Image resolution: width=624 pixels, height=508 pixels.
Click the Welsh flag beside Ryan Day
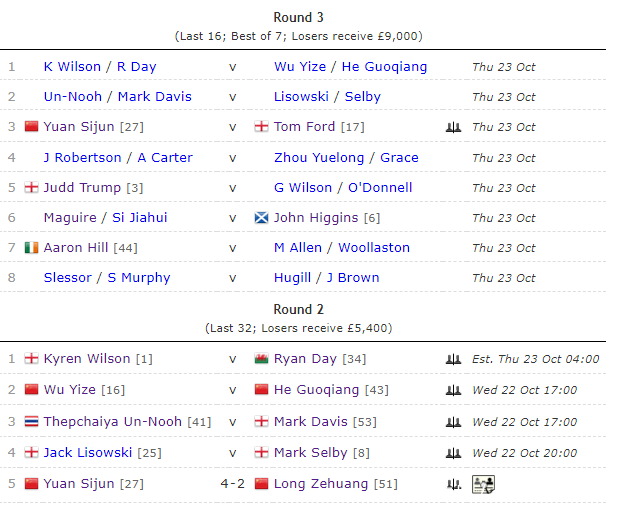[262, 359]
